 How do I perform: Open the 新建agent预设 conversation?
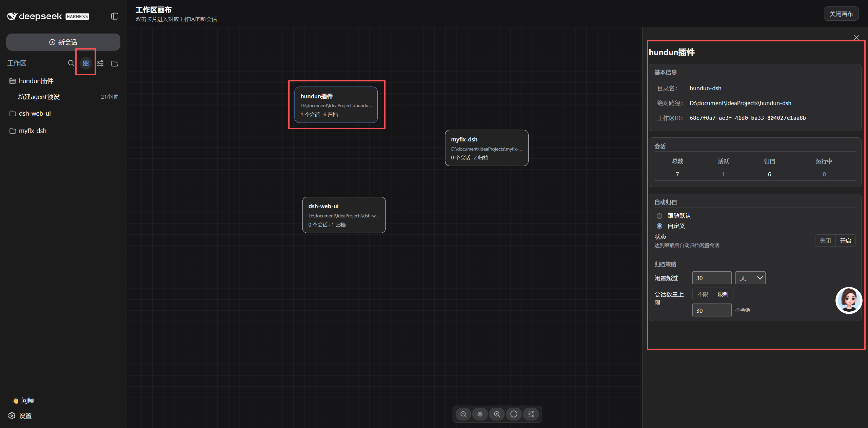click(63, 97)
